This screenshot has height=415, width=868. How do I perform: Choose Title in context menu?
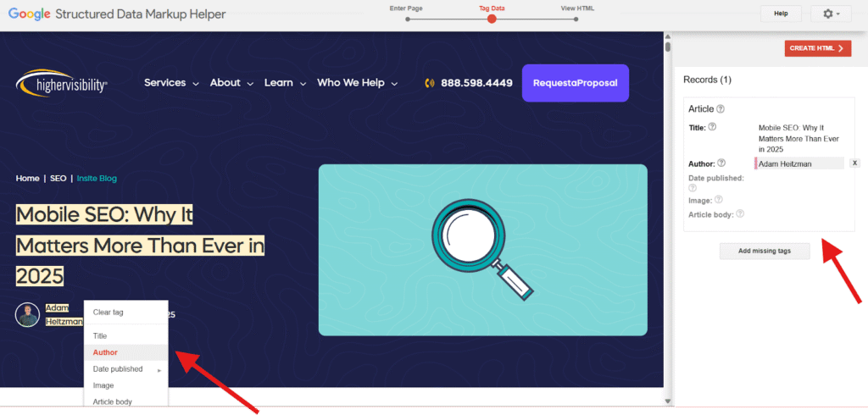(125, 336)
